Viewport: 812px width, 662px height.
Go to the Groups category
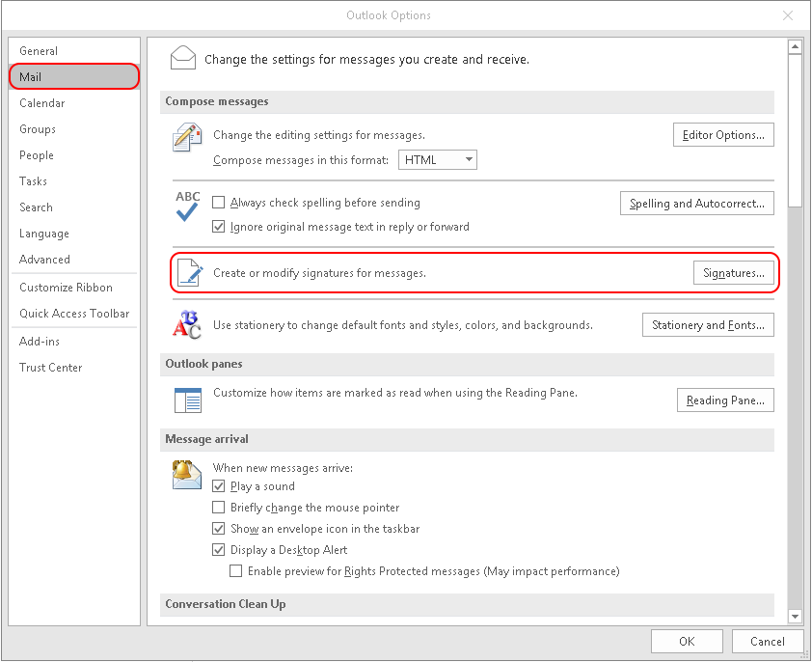(x=74, y=129)
